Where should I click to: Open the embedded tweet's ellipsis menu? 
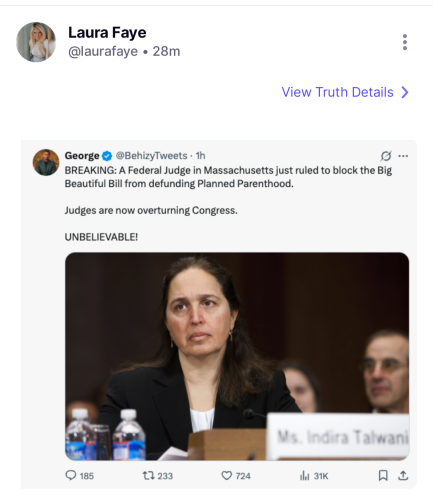[403, 156]
